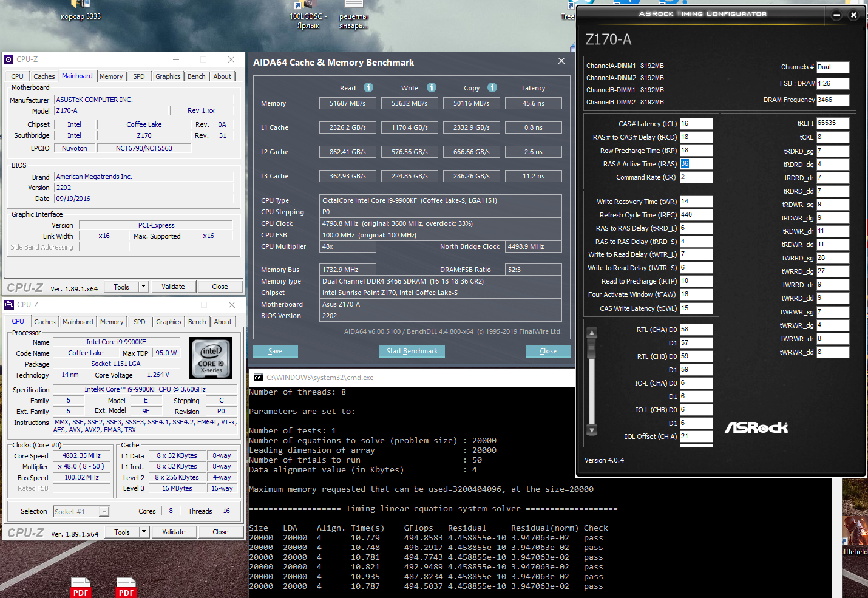Click the ASRock Timing Configurator scrollbar thumb
The height and width of the screenshot is (598, 868).
(x=592, y=348)
